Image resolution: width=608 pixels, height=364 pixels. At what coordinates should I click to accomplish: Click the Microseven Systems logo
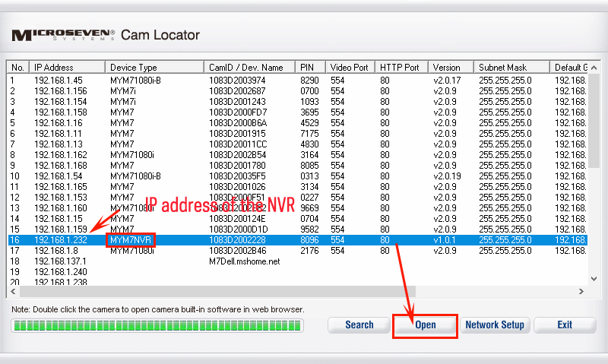point(63,35)
